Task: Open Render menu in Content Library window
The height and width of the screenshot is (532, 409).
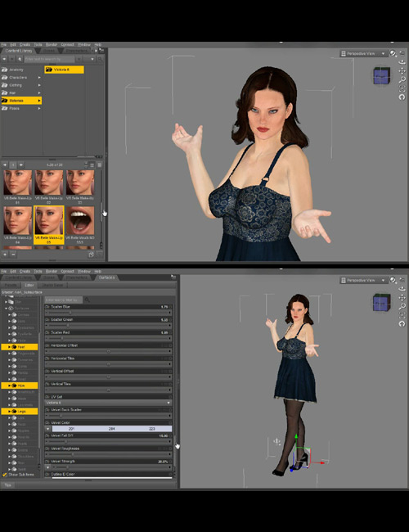Action: click(x=52, y=44)
